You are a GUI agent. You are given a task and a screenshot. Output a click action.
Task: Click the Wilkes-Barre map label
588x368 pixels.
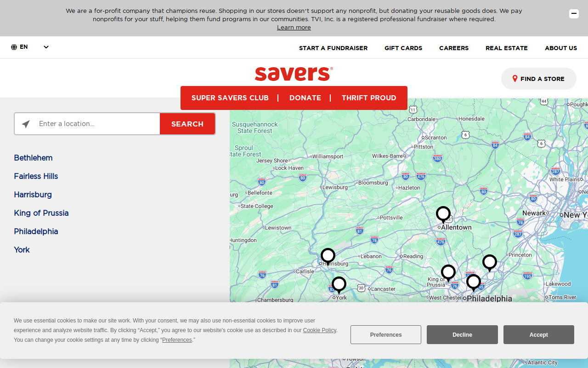(x=387, y=156)
